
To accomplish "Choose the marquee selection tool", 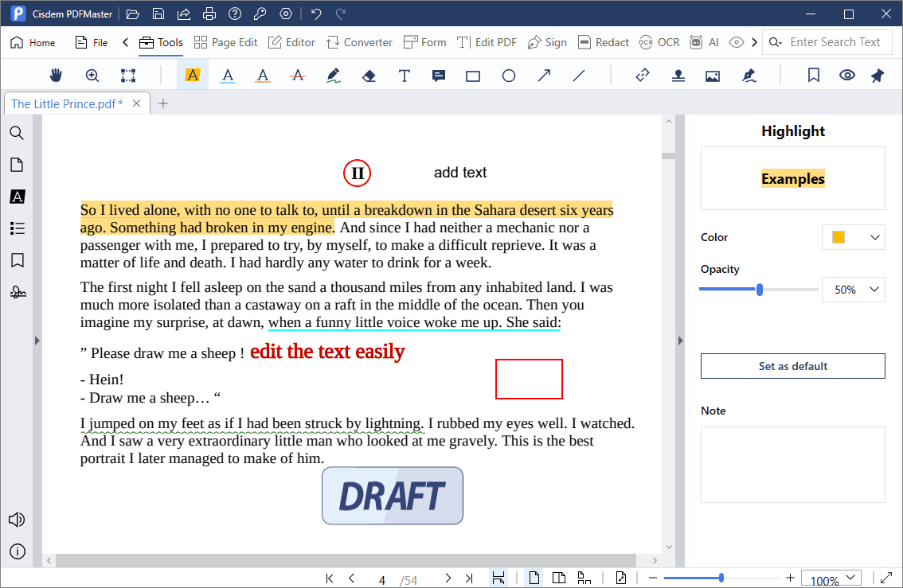I will [x=128, y=76].
